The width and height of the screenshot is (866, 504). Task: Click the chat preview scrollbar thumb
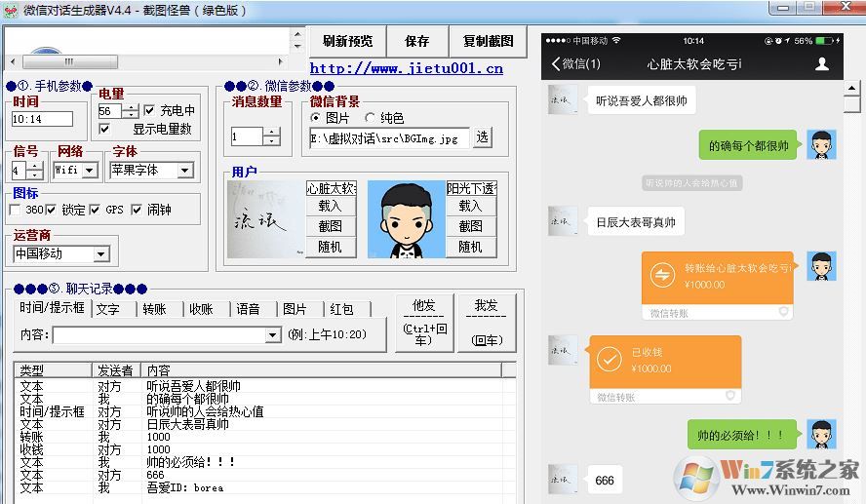click(852, 103)
